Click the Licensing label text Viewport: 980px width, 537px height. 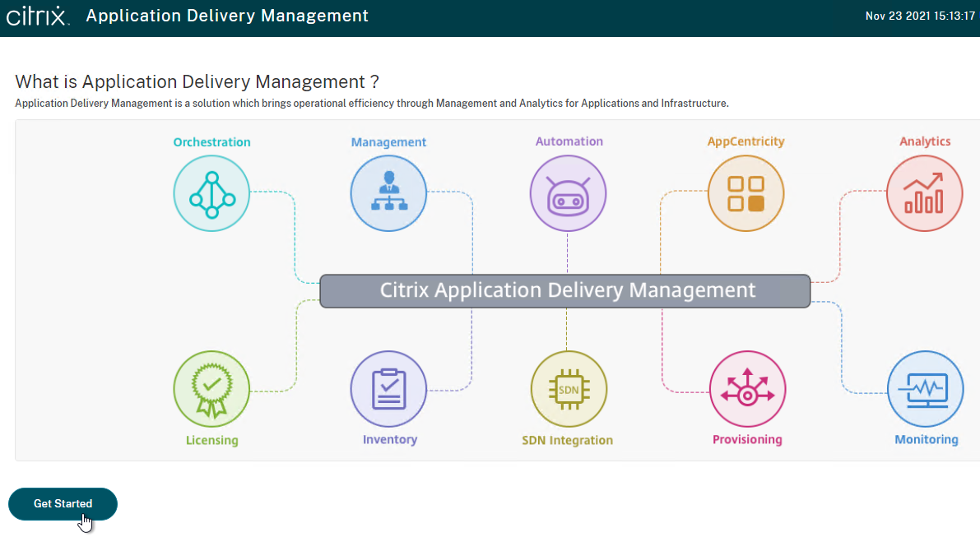click(211, 440)
